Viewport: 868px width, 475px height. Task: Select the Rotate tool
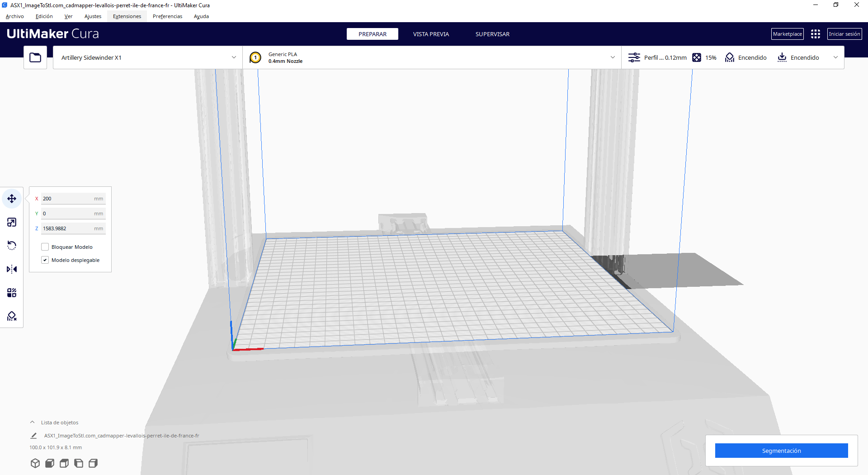(12, 246)
